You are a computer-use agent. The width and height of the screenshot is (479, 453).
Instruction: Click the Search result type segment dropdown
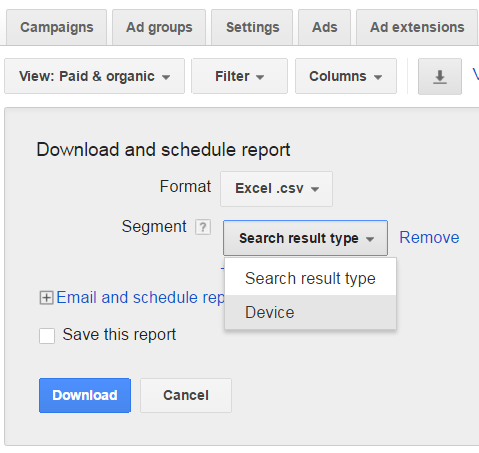[x=305, y=238]
